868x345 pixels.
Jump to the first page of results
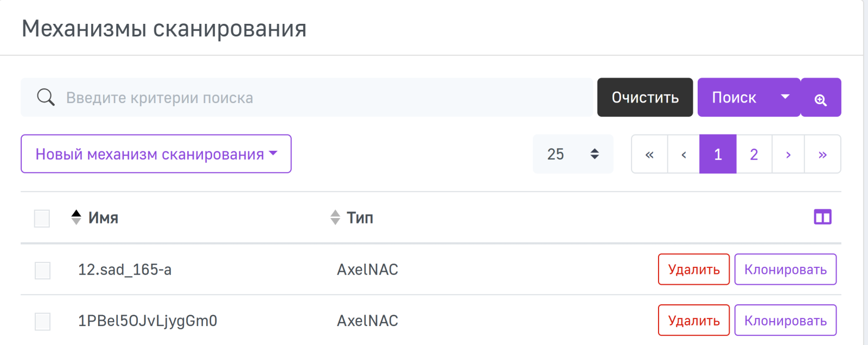(649, 155)
